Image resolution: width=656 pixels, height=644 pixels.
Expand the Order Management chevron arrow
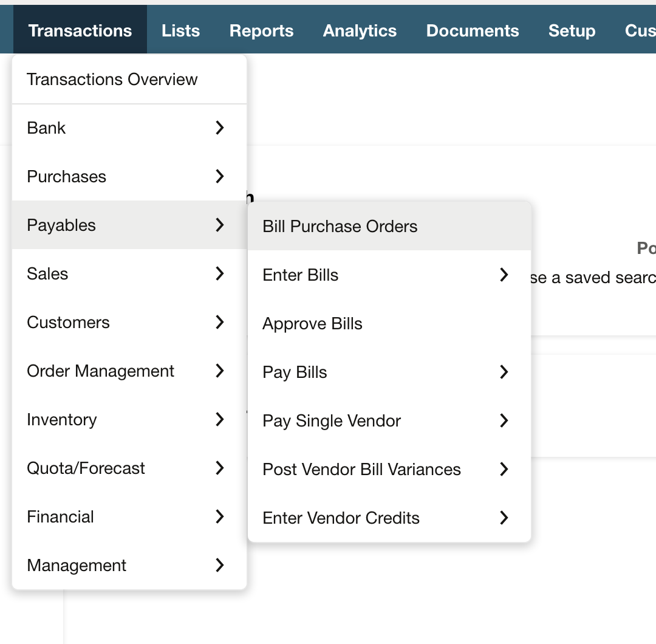click(220, 371)
